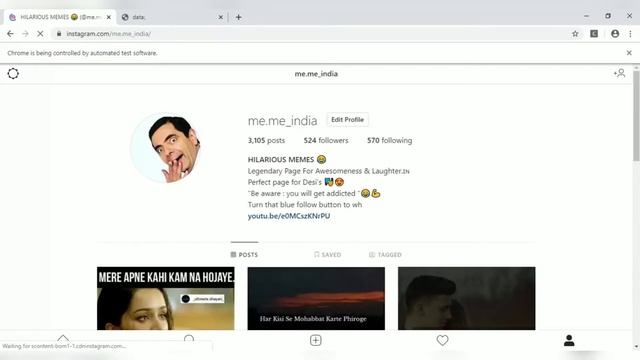
Task: Switch to the data: browser tab
Action: (x=173, y=17)
